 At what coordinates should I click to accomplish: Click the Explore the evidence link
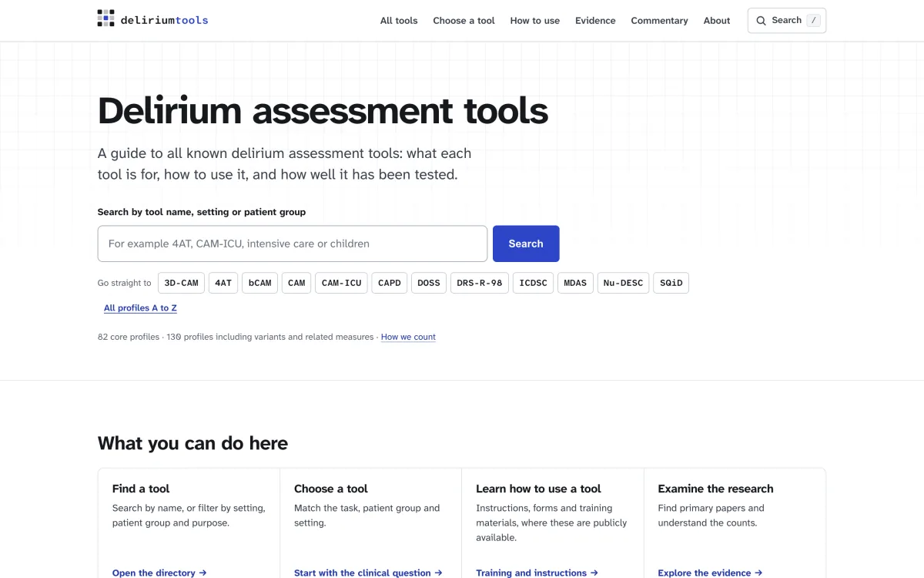pos(710,573)
